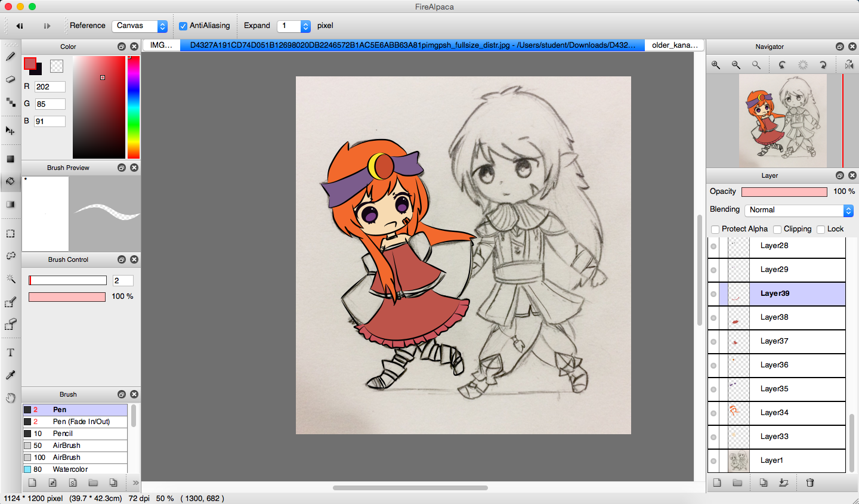Switch to the older_kana... document tab
The width and height of the screenshot is (859, 504).
675,45
